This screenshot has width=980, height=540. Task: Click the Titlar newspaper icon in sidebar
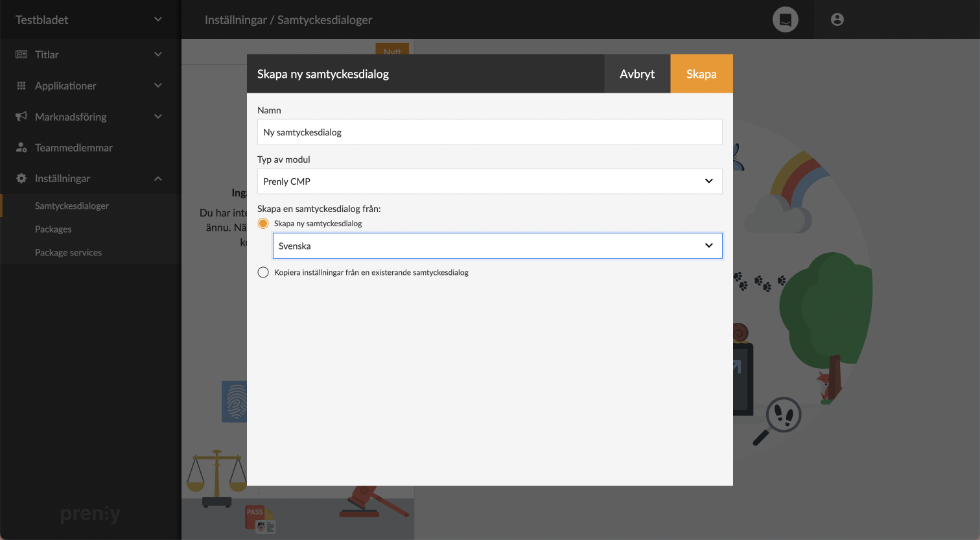point(21,54)
